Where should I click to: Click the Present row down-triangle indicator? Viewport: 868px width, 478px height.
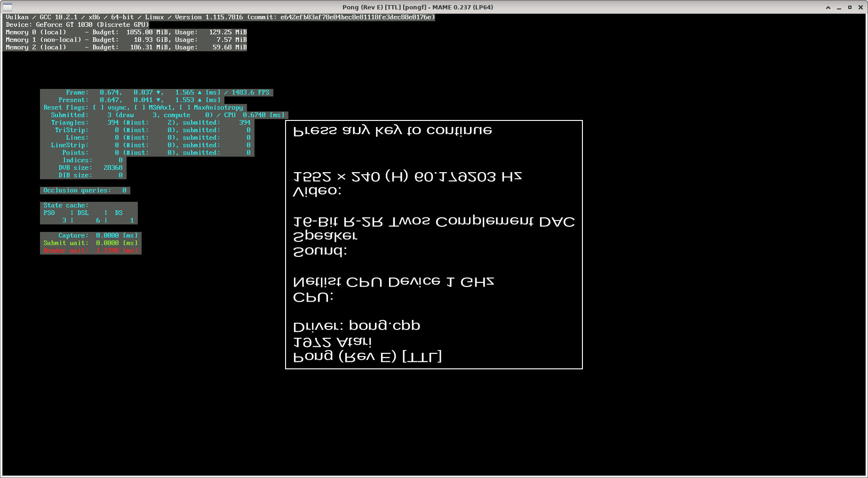(x=158, y=100)
